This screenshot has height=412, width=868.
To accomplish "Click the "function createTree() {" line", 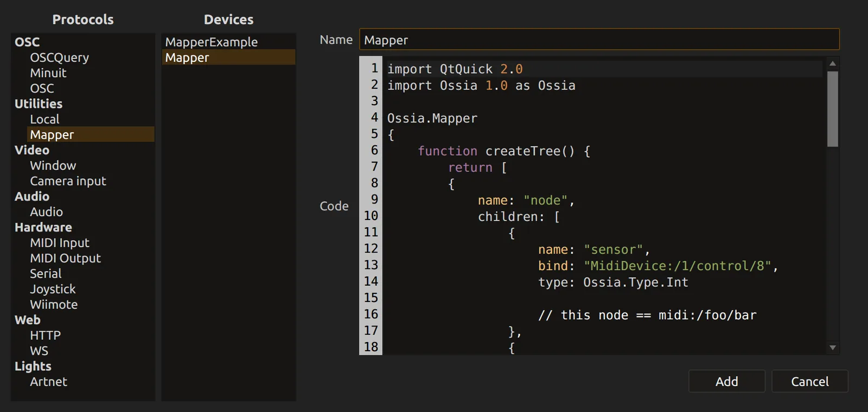I will coord(504,151).
